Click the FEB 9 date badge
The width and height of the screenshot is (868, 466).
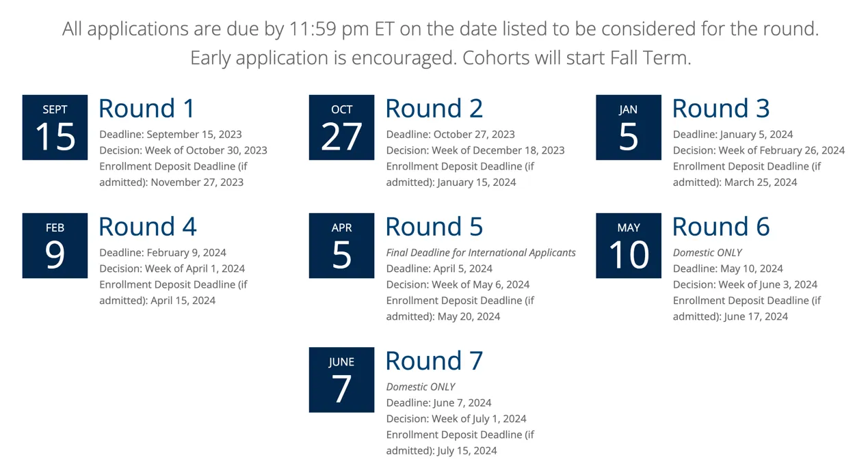(x=55, y=246)
